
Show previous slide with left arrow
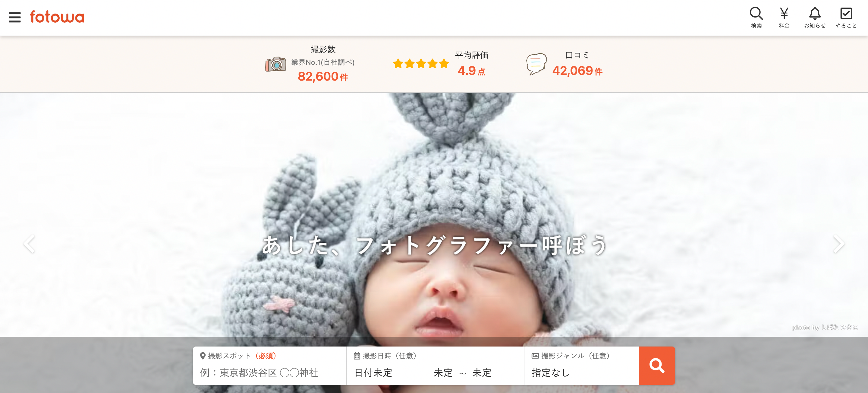click(x=29, y=244)
